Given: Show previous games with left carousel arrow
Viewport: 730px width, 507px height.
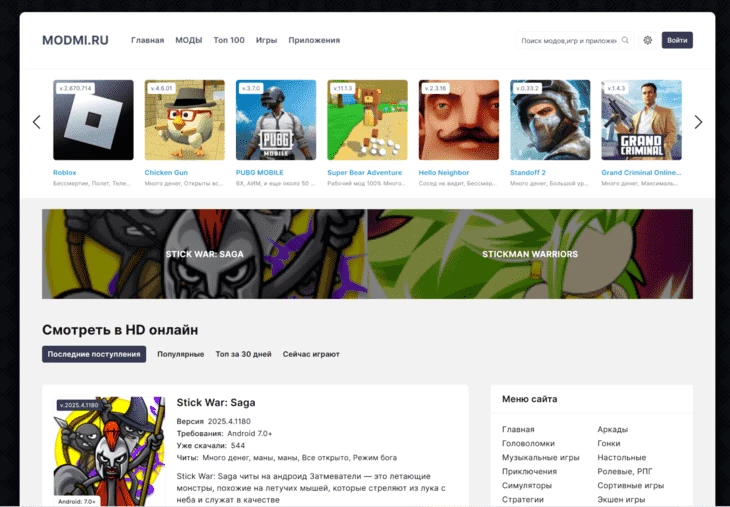Looking at the screenshot, I should (37, 122).
